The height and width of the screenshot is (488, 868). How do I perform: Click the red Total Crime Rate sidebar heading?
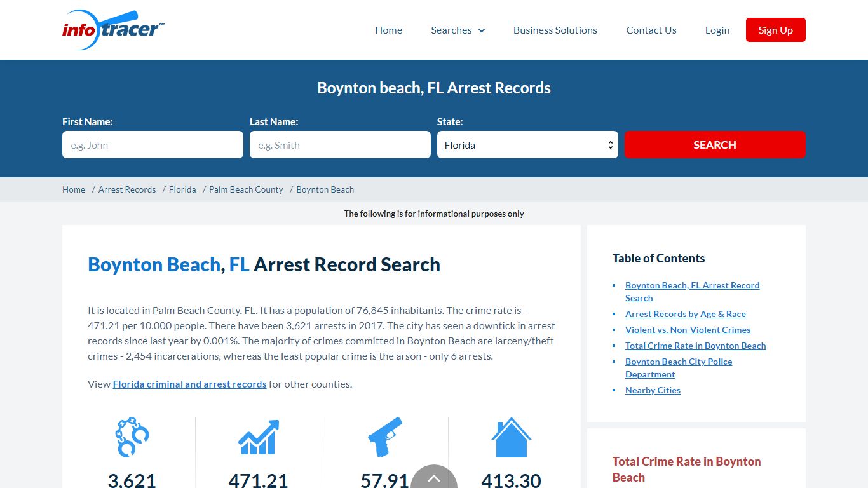(x=686, y=470)
